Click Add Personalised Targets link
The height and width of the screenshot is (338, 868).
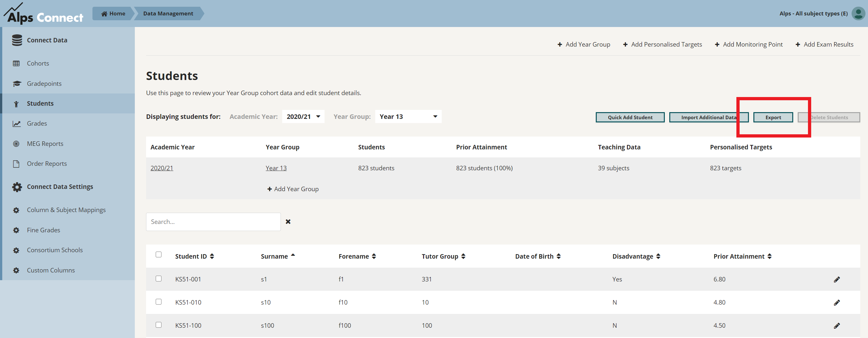663,45
